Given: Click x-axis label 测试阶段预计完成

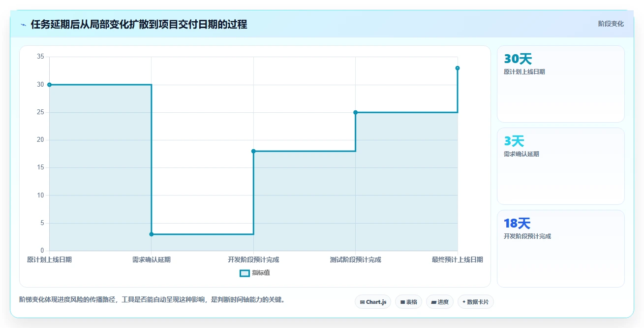Looking at the screenshot, I should (356, 260).
